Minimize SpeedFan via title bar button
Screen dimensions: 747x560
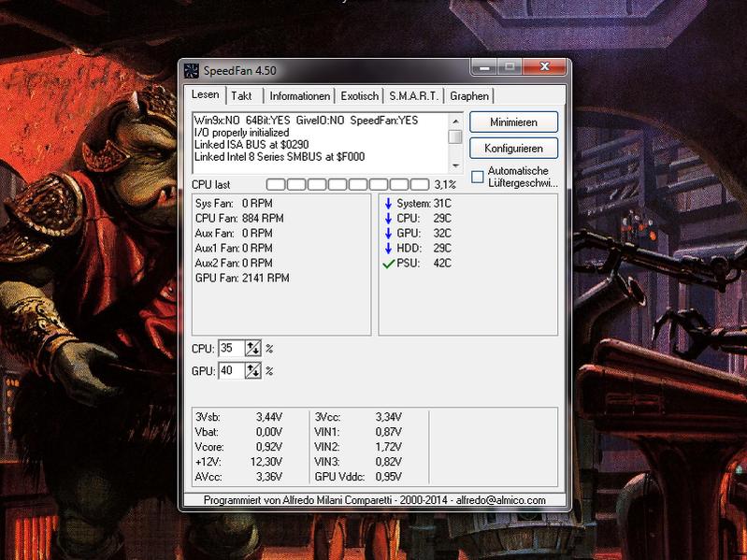pos(484,66)
